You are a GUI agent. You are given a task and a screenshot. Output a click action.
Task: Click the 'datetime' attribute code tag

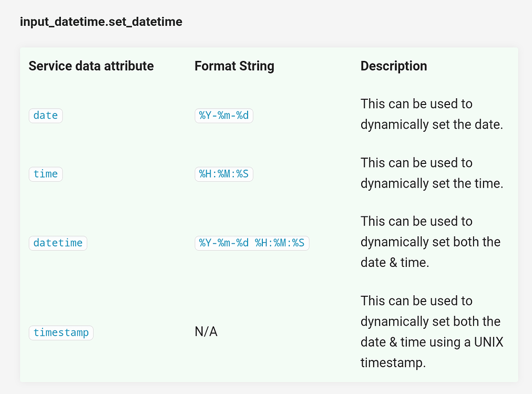point(58,243)
